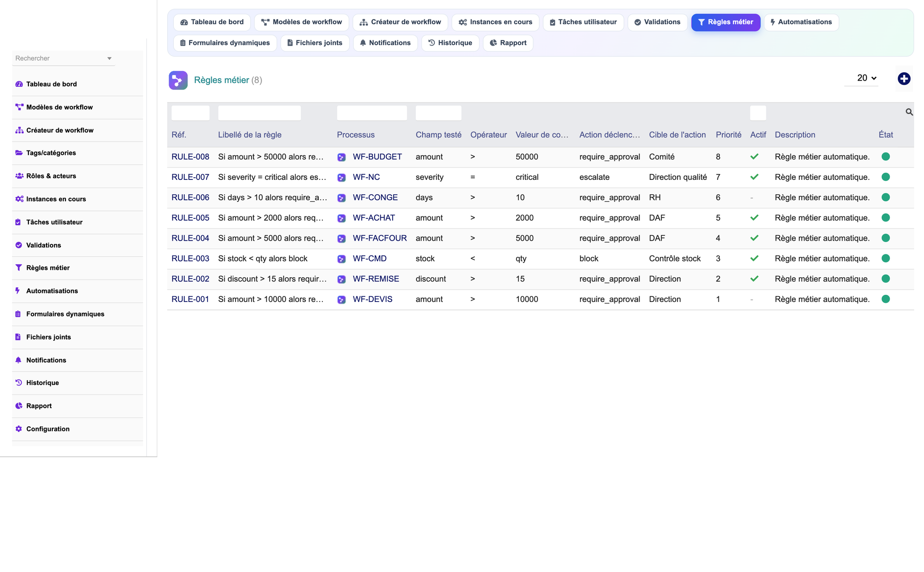This screenshot has width=924, height=572.
Task: Click the Historique clock icon in sidebar
Action: click(x=19, y=383)
